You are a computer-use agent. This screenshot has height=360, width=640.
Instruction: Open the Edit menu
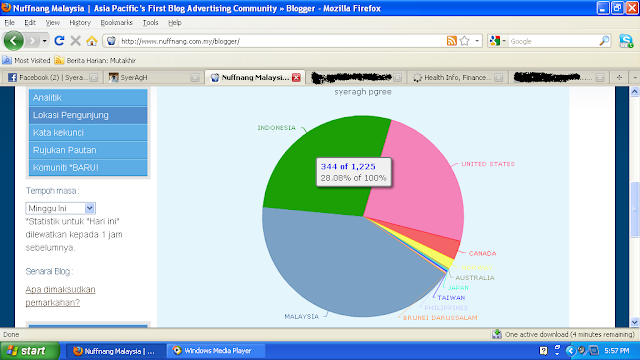(30, 22)
